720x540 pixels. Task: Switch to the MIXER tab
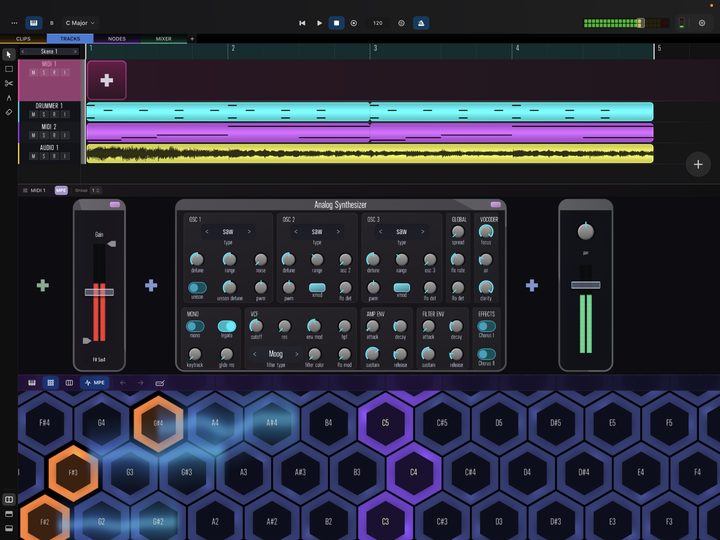point(163,39)
